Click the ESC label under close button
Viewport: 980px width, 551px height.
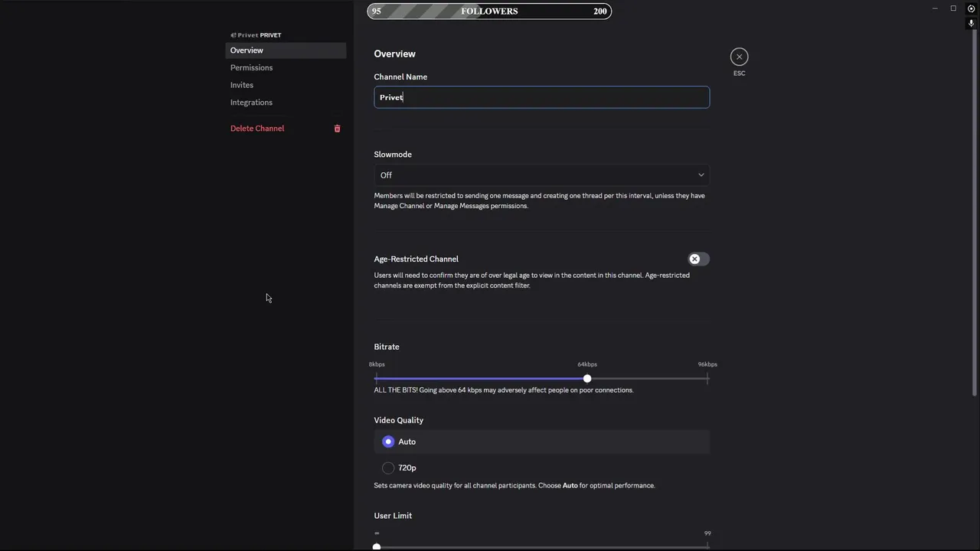click(739, 73)
